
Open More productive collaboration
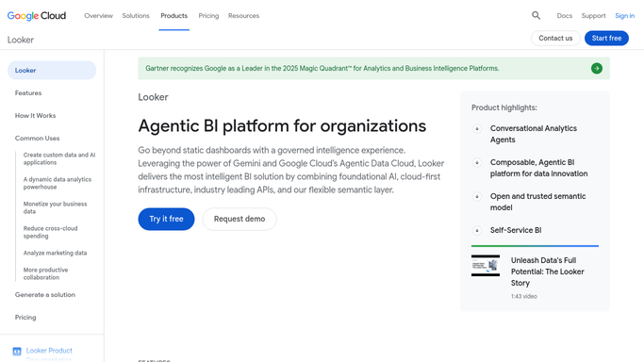click(45, 273)
